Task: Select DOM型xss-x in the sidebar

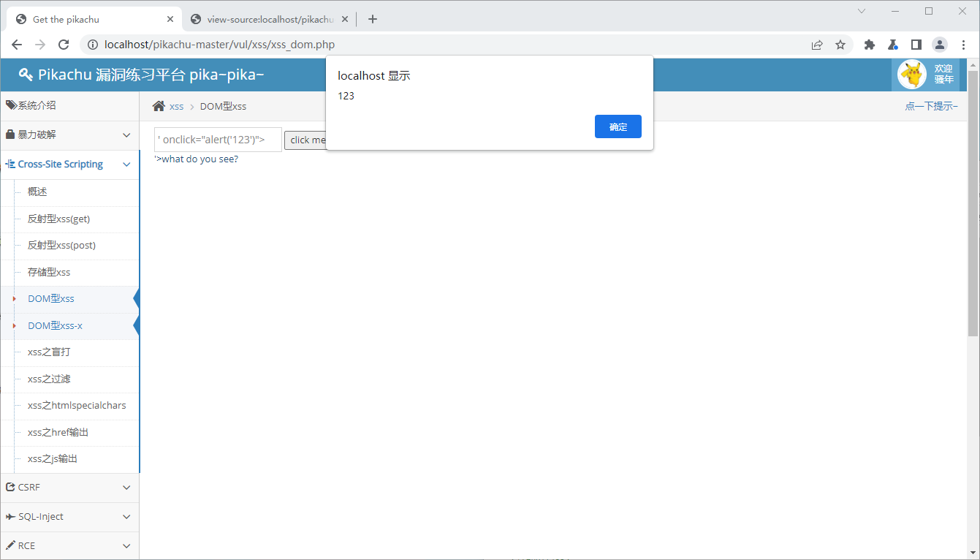Action: tap(55, 325)
